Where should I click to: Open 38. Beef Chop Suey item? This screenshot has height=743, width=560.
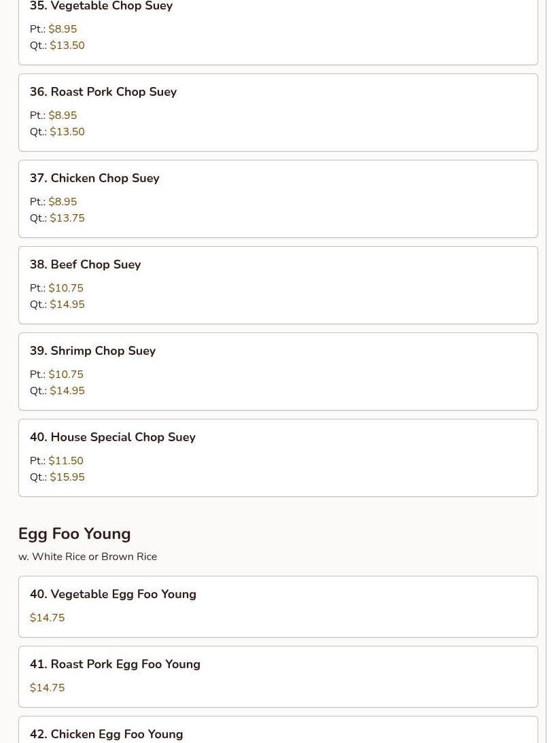coord(278,286)
